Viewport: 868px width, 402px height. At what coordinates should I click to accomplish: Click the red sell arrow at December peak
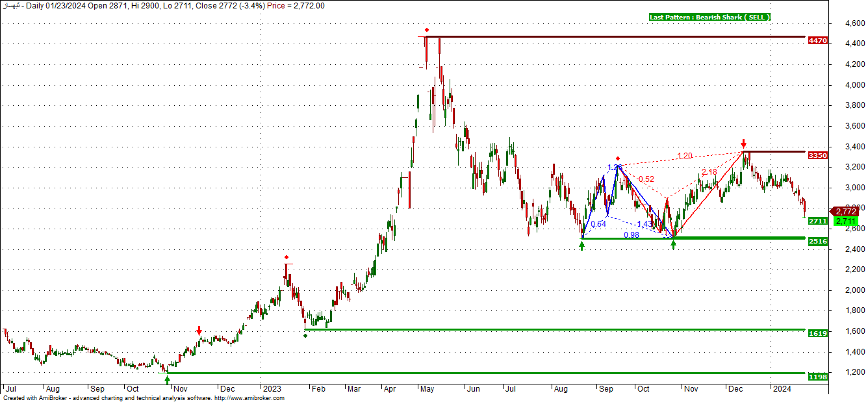point(743,144)
